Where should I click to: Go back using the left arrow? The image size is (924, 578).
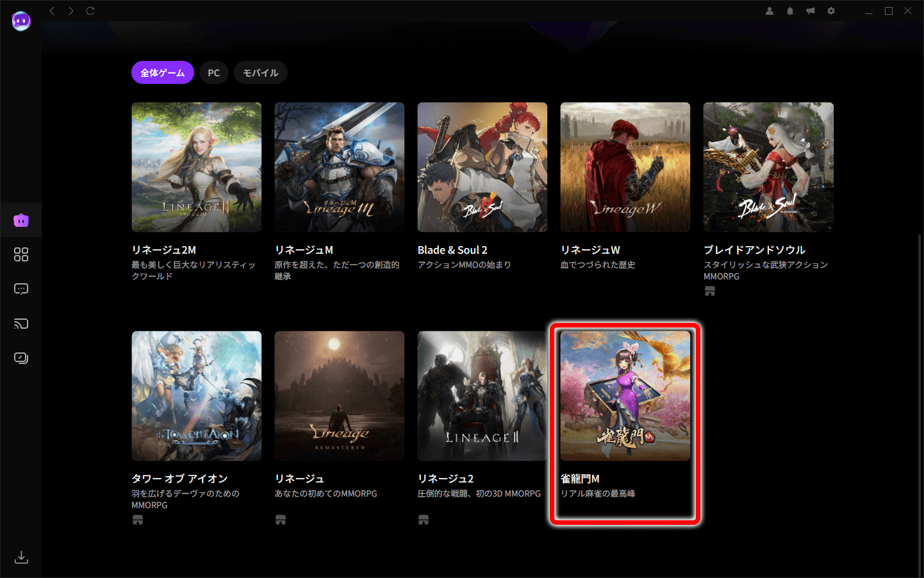53,11
